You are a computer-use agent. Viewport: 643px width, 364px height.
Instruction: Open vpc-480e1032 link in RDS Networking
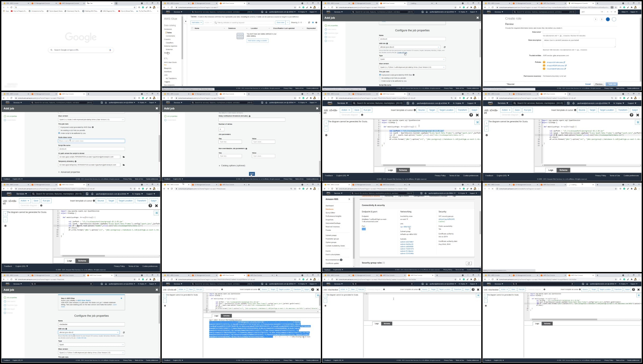click(x=406, y=227)
